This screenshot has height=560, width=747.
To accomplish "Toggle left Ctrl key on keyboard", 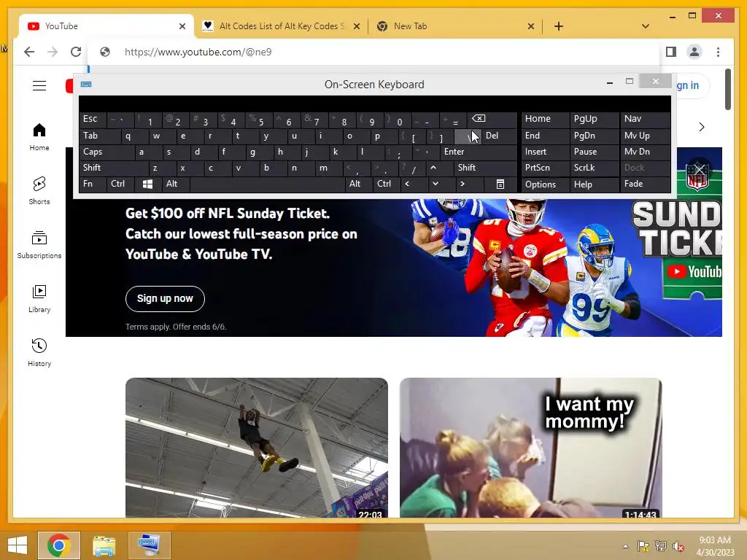I will point(120,184).
